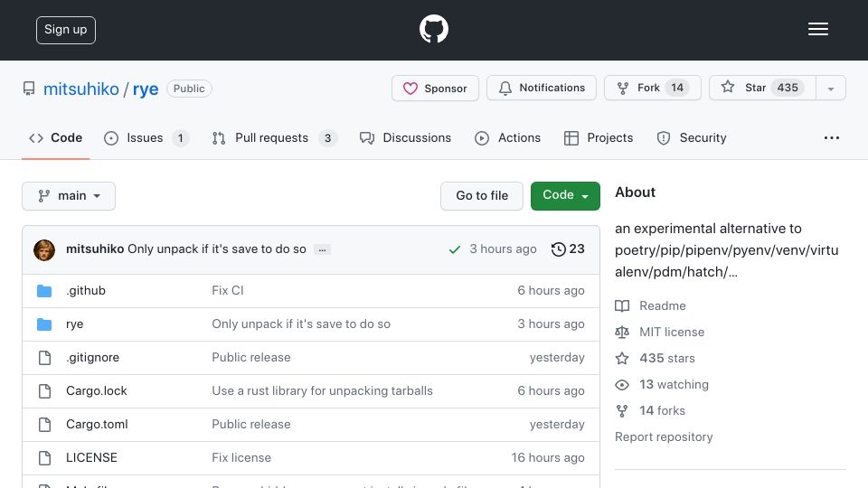
Task: Switch to the Projects tab
Action: [x=599, y=137]
